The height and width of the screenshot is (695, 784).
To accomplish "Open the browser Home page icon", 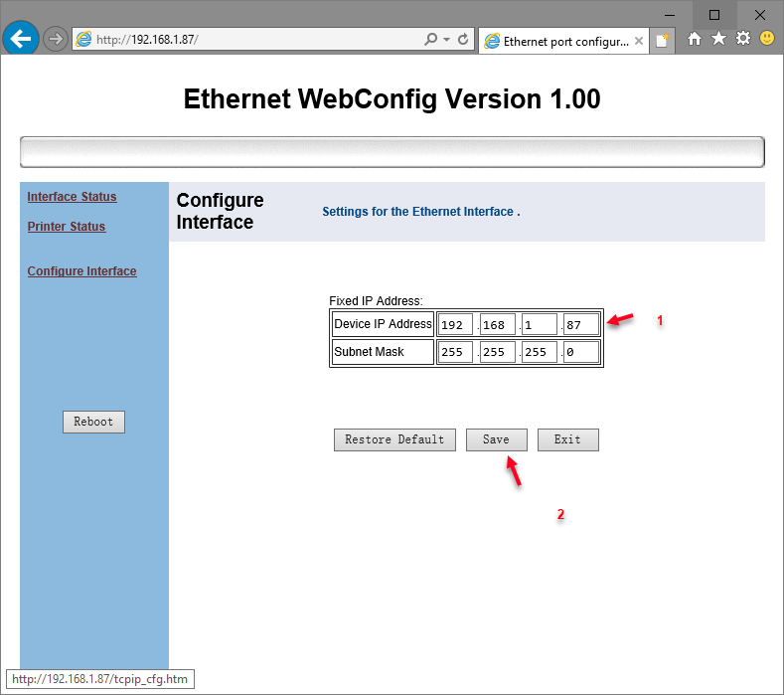I will pos(695,39).
